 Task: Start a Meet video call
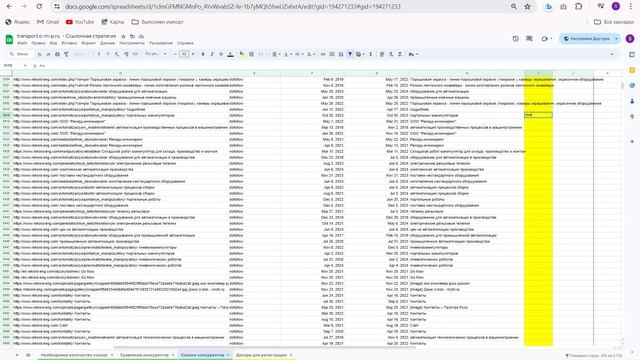pos(546,39)
